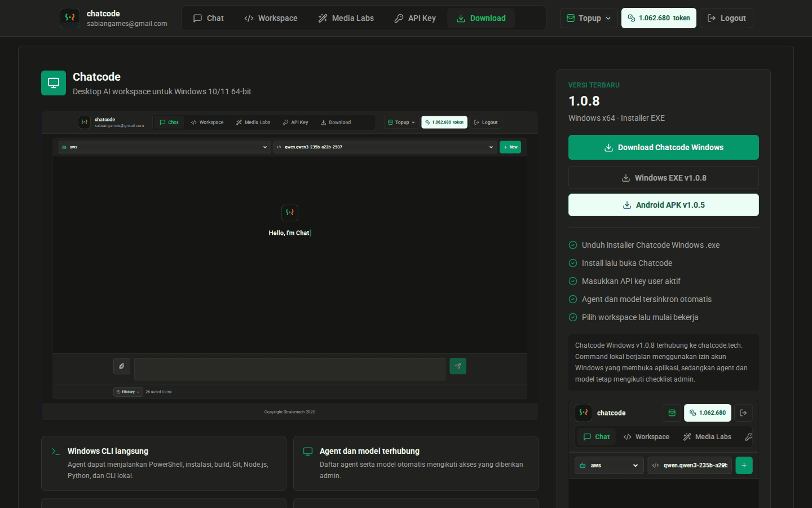
Task: Click the chat logo above "Hello, I'm Chat"
Action: (290, 213)
